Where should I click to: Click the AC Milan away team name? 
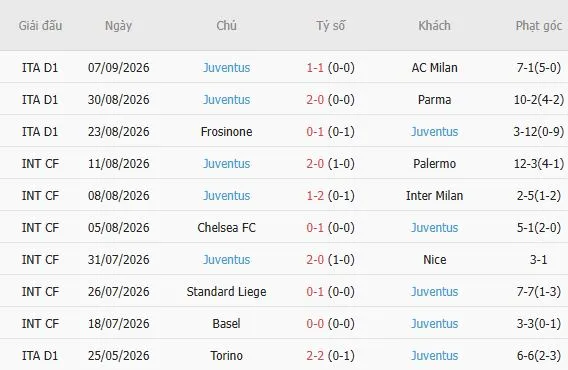coord(434,68)
